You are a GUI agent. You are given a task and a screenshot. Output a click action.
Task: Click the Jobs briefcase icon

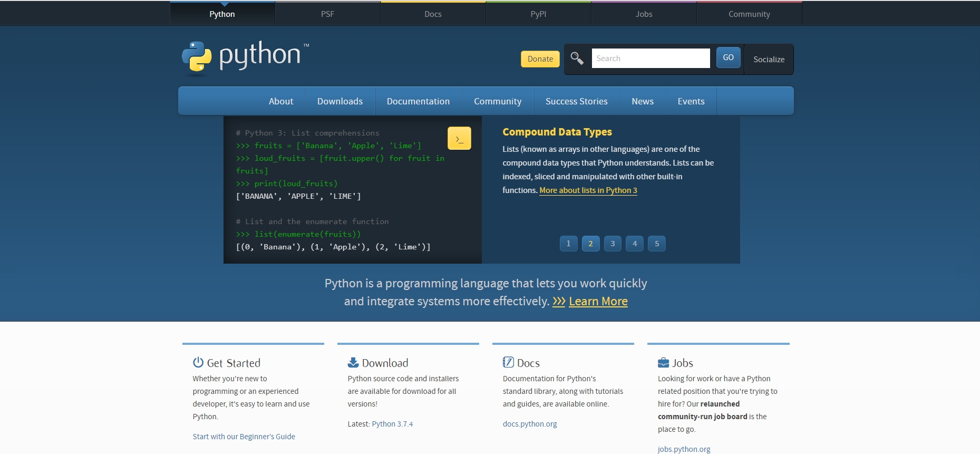[x=663, y=362]
